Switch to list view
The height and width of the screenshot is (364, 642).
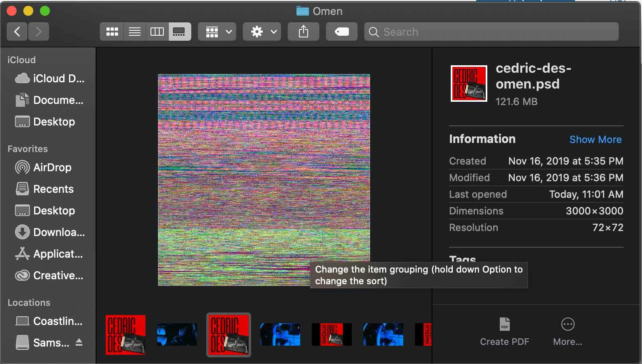tap(134, 32)
